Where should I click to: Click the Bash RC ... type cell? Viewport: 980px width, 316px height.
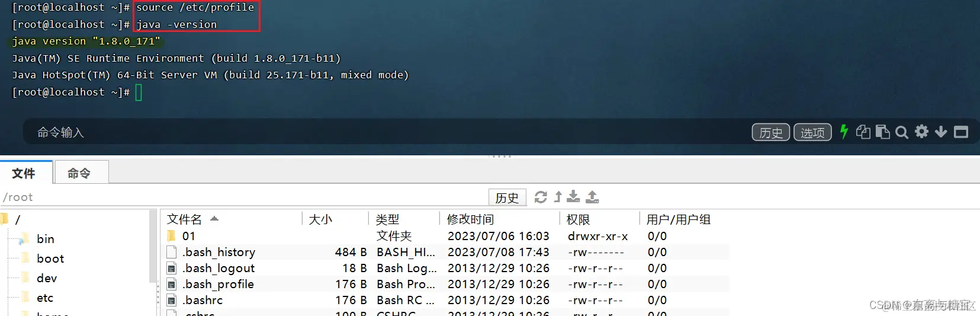(x=406, y=300)
